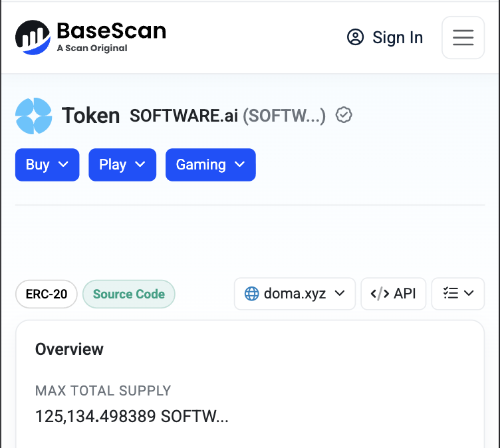Click the Source Code badge
Viewport: 500px width, 448px height.
tap(129, 294)
